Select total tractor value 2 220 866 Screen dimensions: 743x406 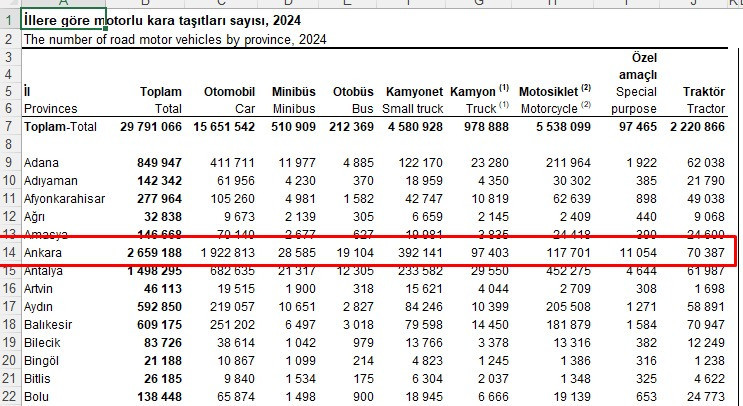[697, 127]
